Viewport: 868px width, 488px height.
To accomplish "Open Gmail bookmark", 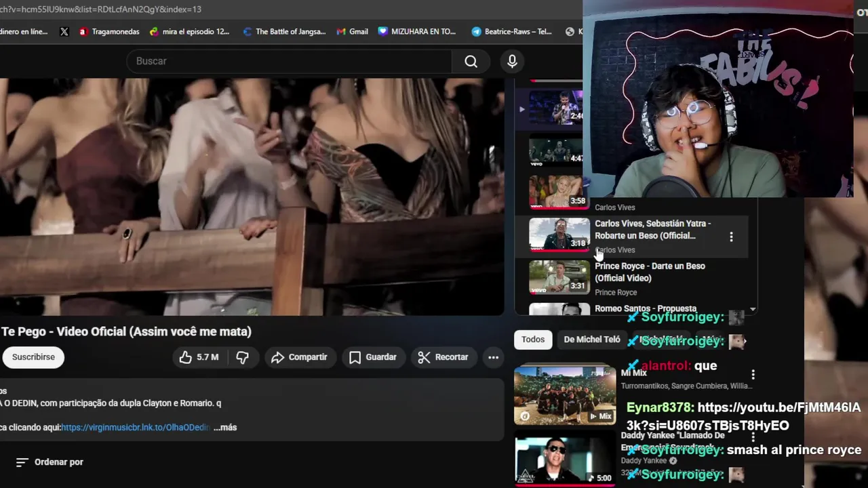I will click(x=353, y=31).
